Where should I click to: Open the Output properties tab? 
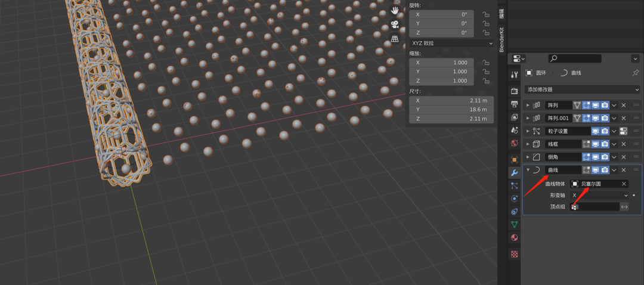tap(514, 104)
